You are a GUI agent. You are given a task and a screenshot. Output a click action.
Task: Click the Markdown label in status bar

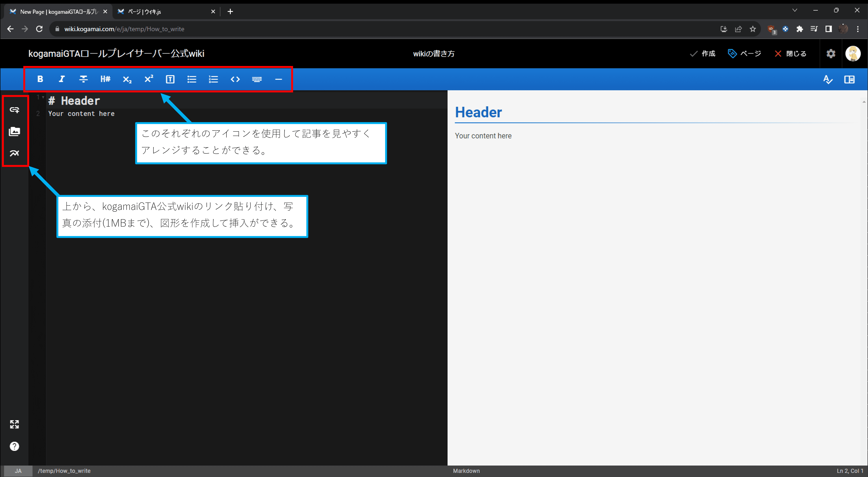[x=466, y=471]
